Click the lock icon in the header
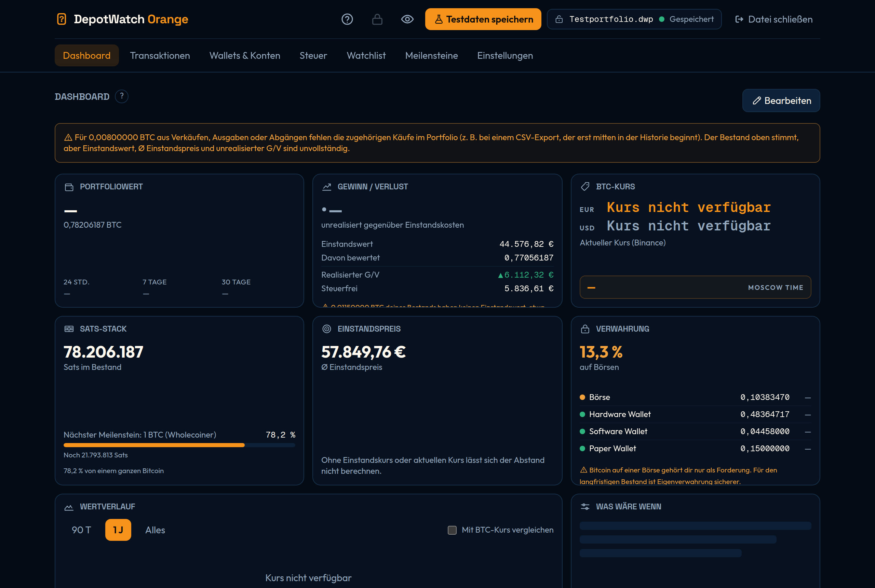The height and width of the screenshot is (588, 875). coord(377,19)
